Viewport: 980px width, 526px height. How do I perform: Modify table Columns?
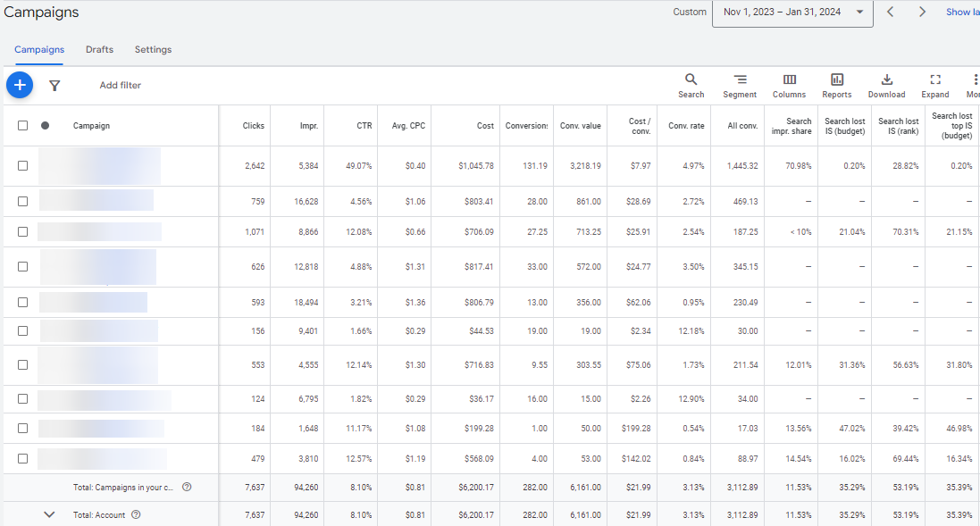[x=789, y=86]
